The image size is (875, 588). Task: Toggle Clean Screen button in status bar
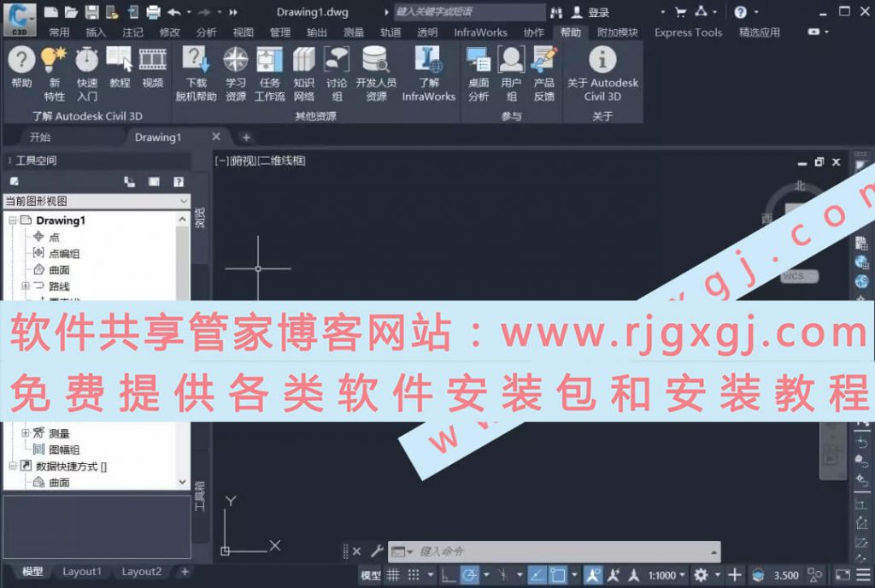point(843,575)
